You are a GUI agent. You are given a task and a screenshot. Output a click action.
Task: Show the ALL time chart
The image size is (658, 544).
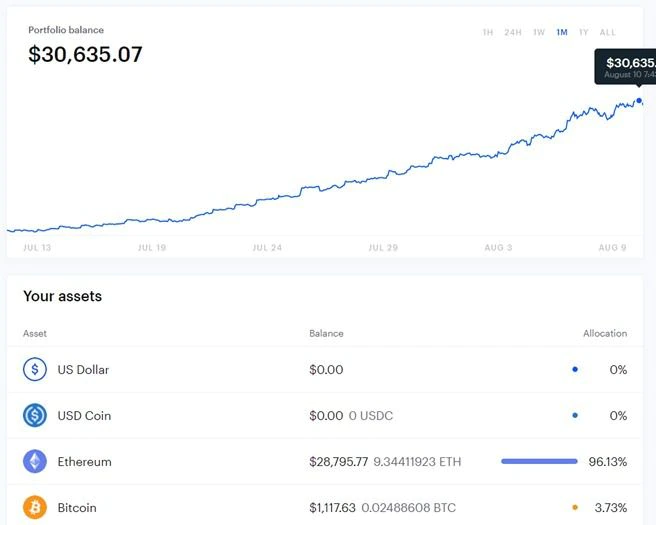tap(607, 32)
